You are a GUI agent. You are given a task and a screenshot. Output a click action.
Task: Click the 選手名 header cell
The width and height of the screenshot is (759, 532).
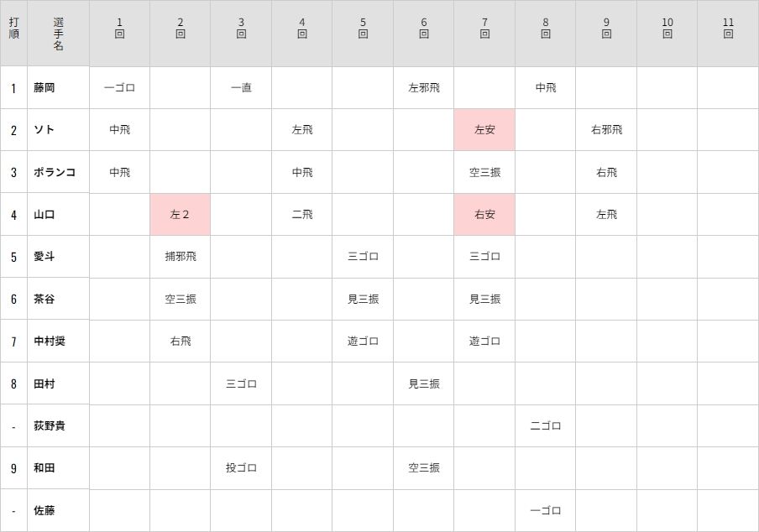coord(58,34)
